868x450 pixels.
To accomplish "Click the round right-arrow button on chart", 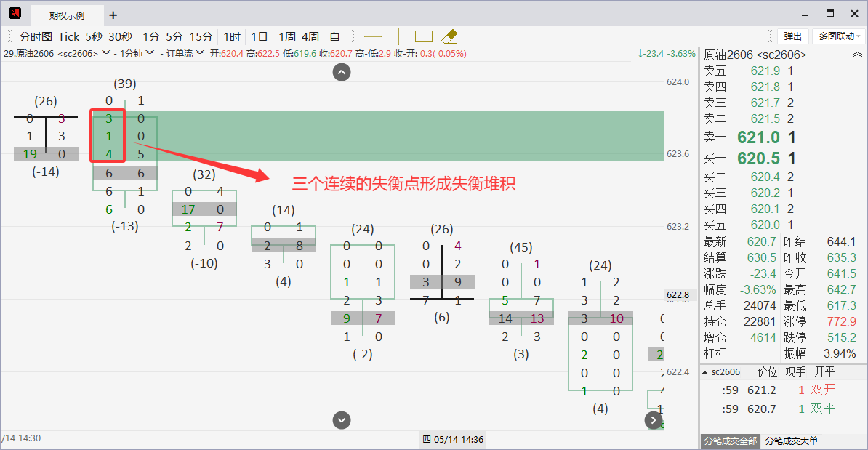I will [x=654, y=420].
